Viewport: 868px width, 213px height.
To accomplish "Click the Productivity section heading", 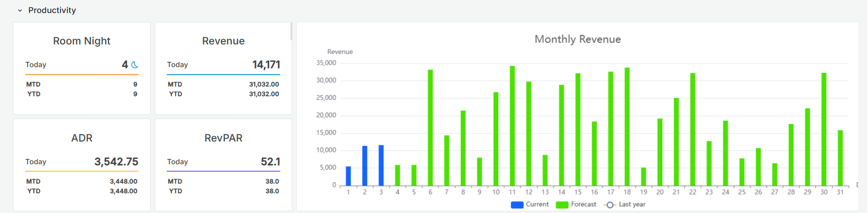I will click(52, 10).
